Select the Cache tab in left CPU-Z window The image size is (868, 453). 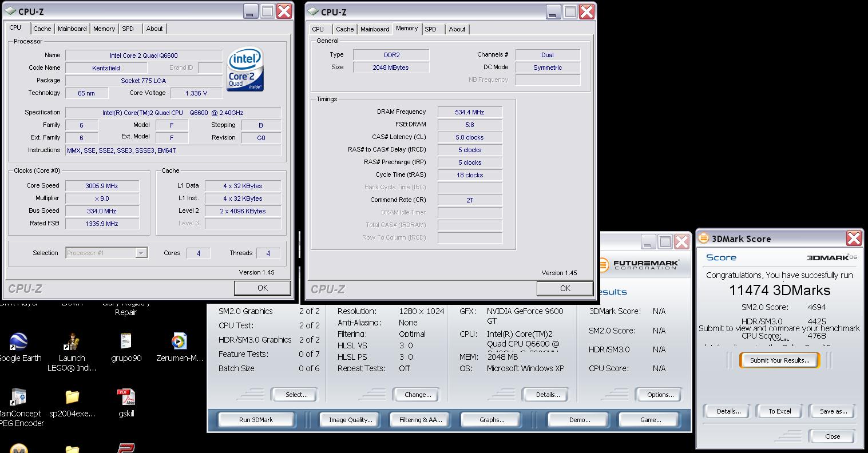pyautogui.click(x=42, y=29)
